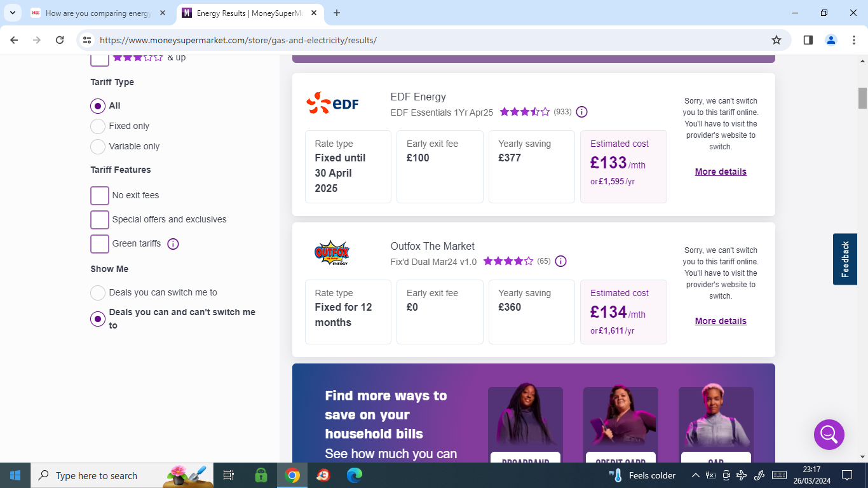The width and height of the screenshot is (868, 488).
Task: Open the green padlock taskbar app
Action: tap(261, 475)
